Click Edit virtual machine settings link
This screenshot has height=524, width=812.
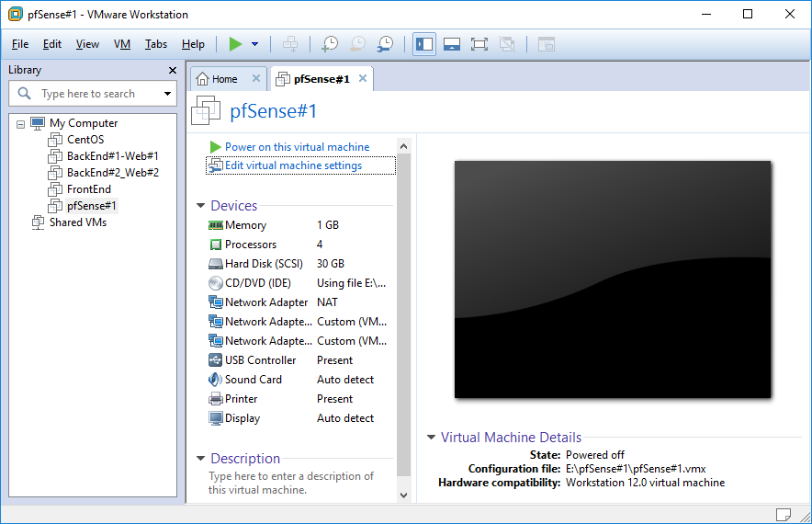(x=294, y=165)
